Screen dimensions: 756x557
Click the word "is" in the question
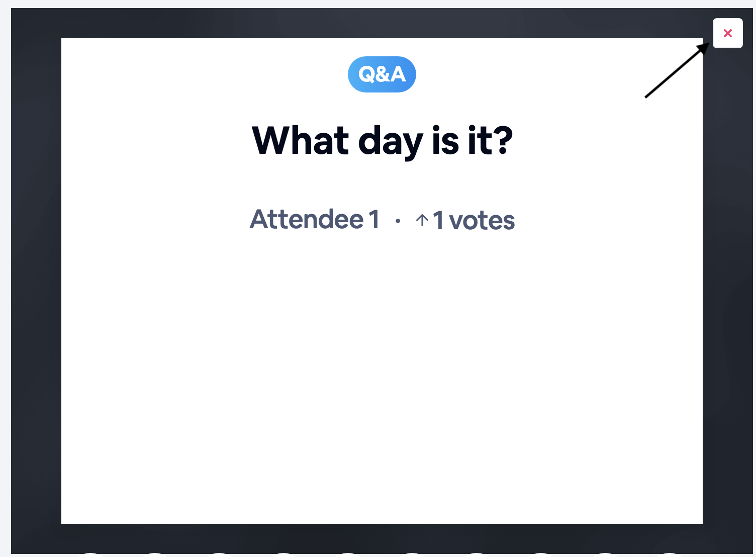pos(445,141)
